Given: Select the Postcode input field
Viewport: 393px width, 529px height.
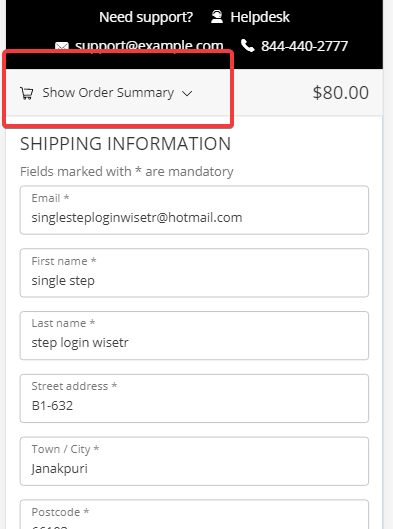Looking at the screenshot, I should (194, 514).
